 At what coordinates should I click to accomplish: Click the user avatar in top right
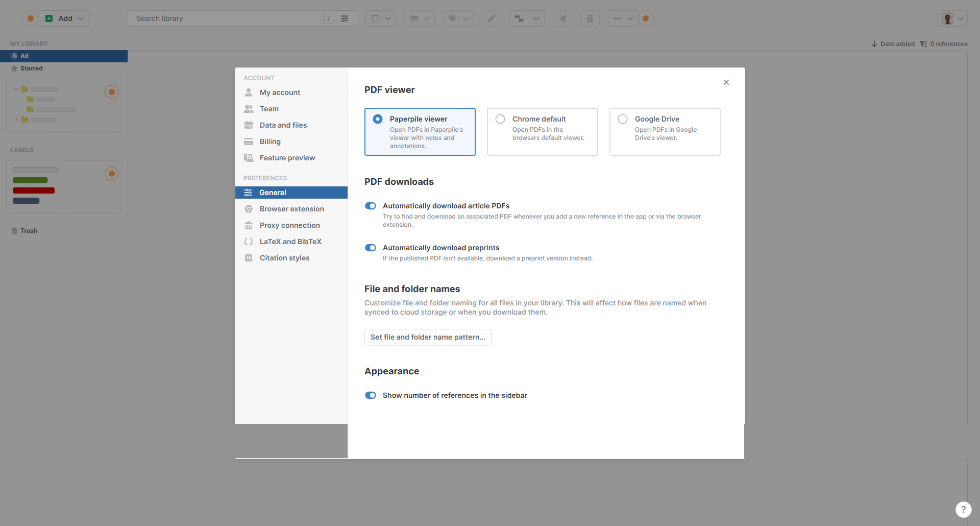pyautogui.click(x=948, y=18)
